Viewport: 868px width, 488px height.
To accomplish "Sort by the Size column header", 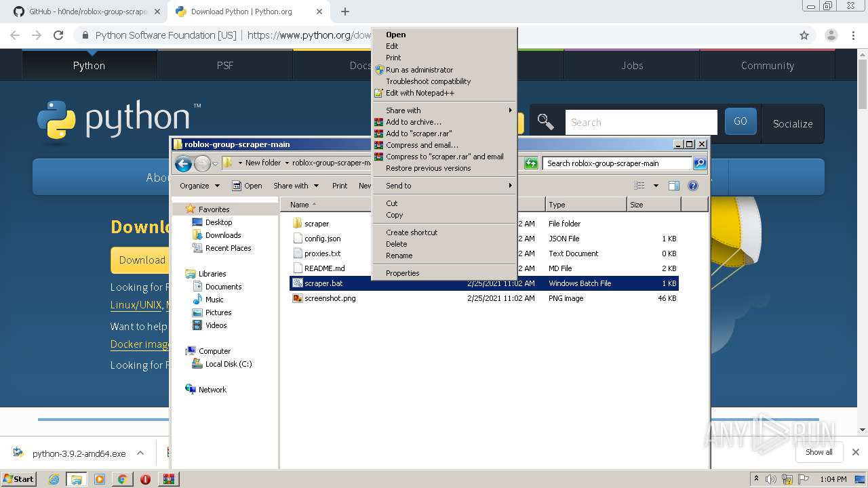I will pos(654,205).
